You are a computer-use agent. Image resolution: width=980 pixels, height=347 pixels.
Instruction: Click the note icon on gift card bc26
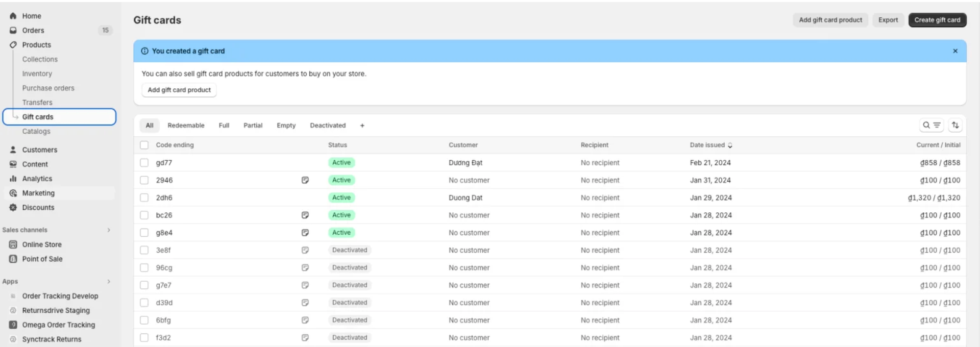(x=305, y=215)
